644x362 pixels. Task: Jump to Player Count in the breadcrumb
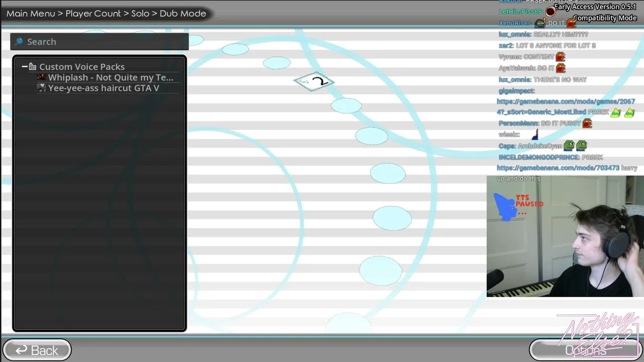(93, 14)
